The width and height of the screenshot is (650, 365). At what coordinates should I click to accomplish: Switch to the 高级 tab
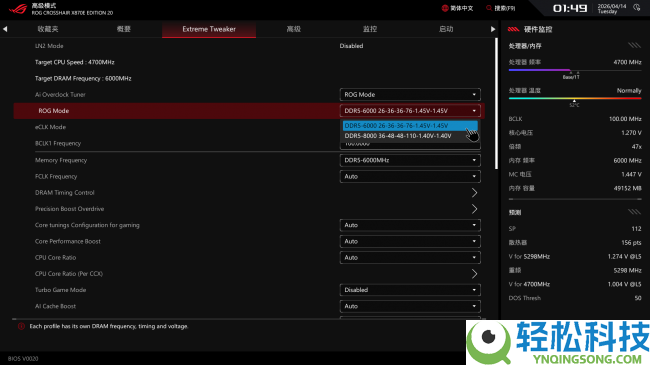tap(293, 29)
